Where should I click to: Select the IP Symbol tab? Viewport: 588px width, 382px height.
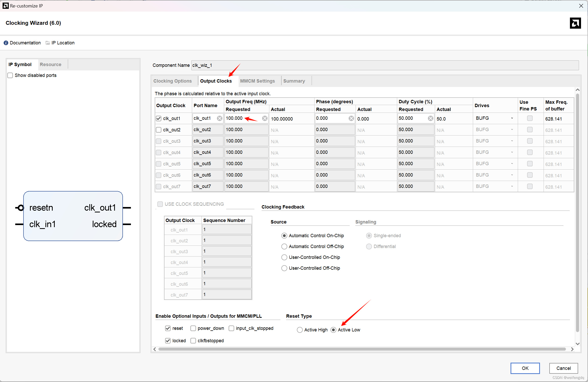coord(20,65)
